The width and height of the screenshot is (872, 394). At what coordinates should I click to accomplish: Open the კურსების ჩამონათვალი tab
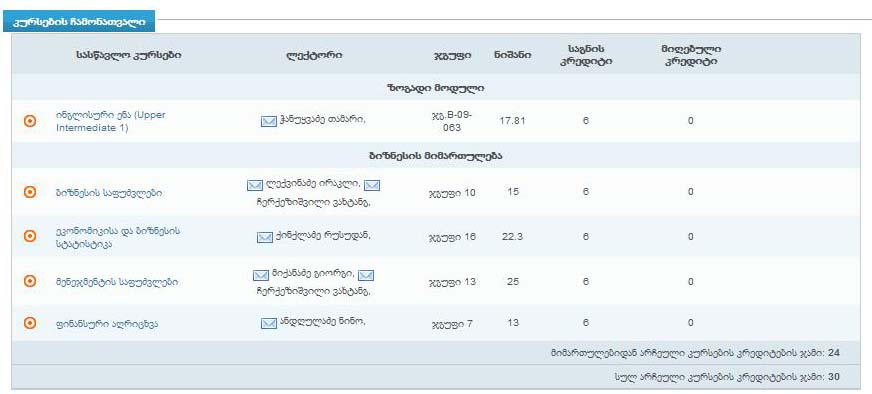click(x=79, y=22)
